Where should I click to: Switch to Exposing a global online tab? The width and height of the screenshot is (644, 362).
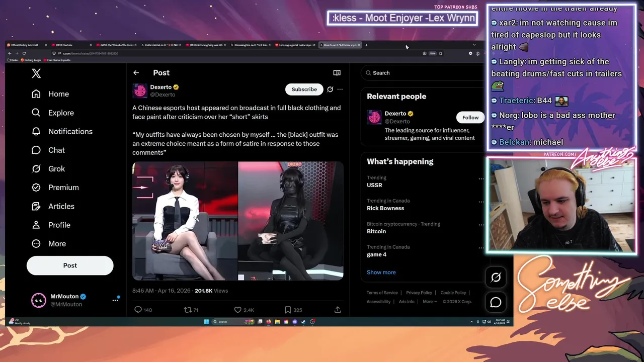tap(295, 45)
